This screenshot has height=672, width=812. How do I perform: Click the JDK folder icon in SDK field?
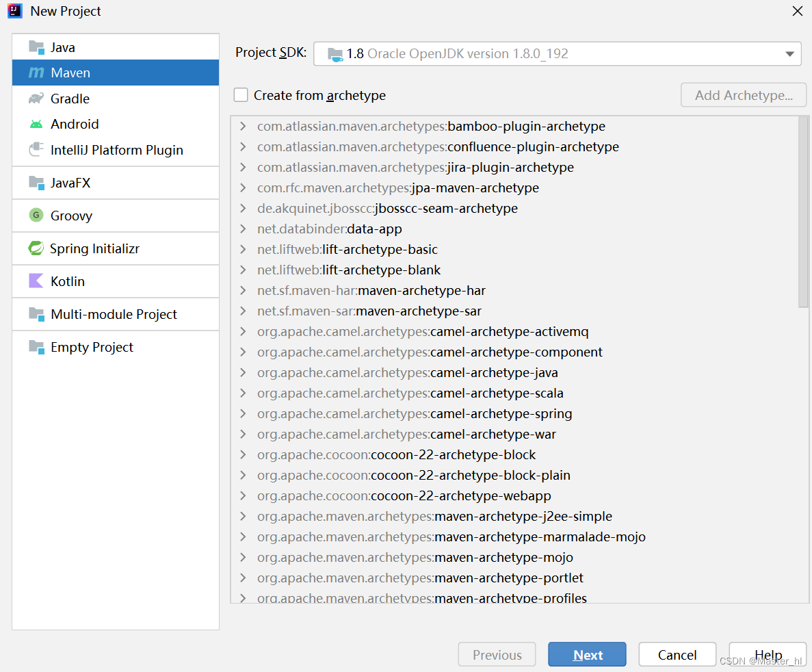[x=335, y=54]
